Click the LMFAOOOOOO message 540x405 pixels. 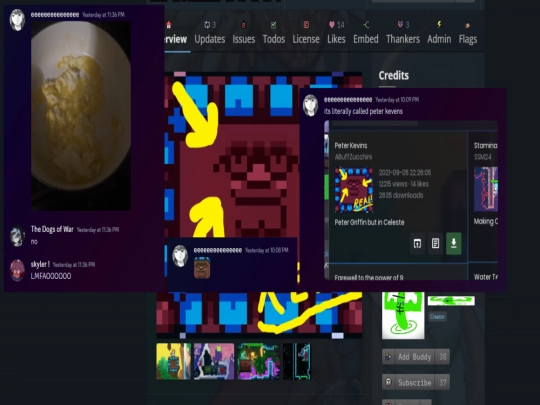[x=51, y=276]
